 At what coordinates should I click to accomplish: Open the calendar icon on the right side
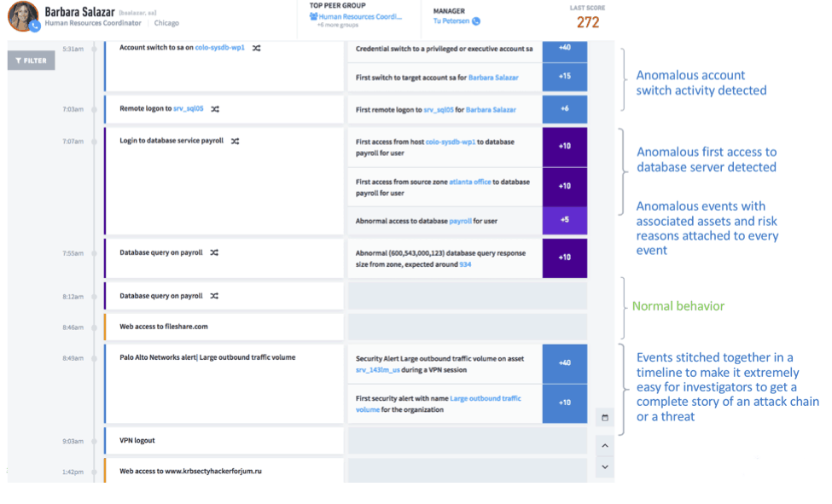pos(605,417)
